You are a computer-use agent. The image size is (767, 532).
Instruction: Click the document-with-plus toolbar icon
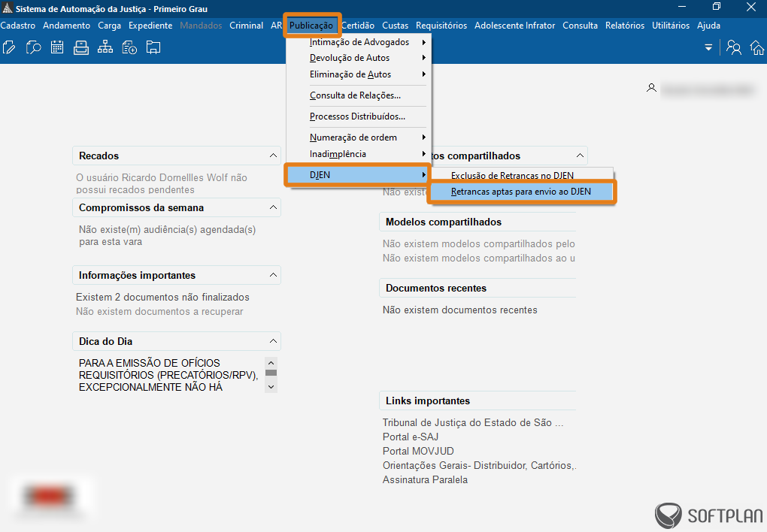[129, 47]
